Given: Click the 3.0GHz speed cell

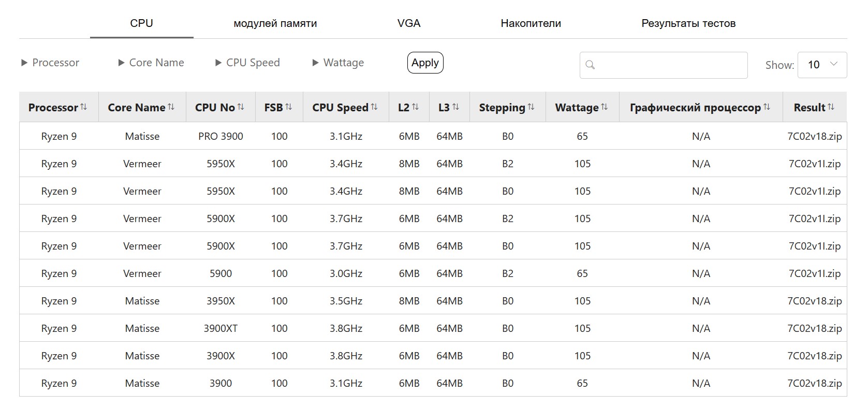Looking at the screenshot, I should (346, 273).
